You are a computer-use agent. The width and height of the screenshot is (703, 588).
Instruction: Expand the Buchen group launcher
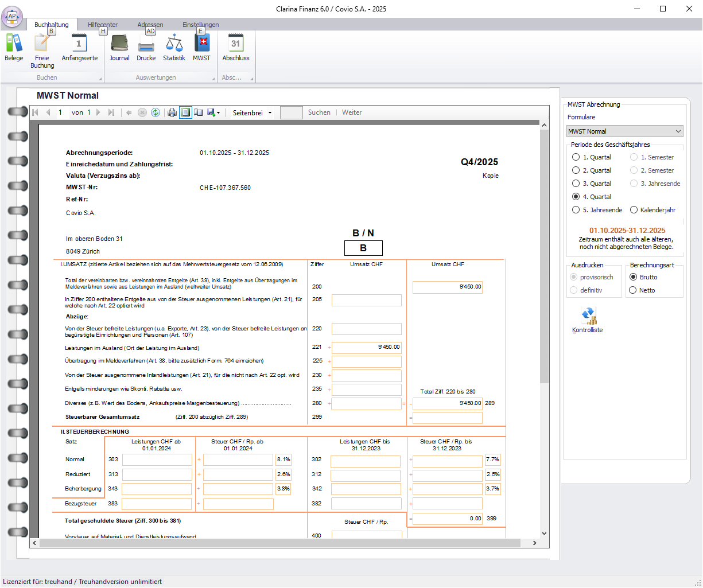(100, 79)
